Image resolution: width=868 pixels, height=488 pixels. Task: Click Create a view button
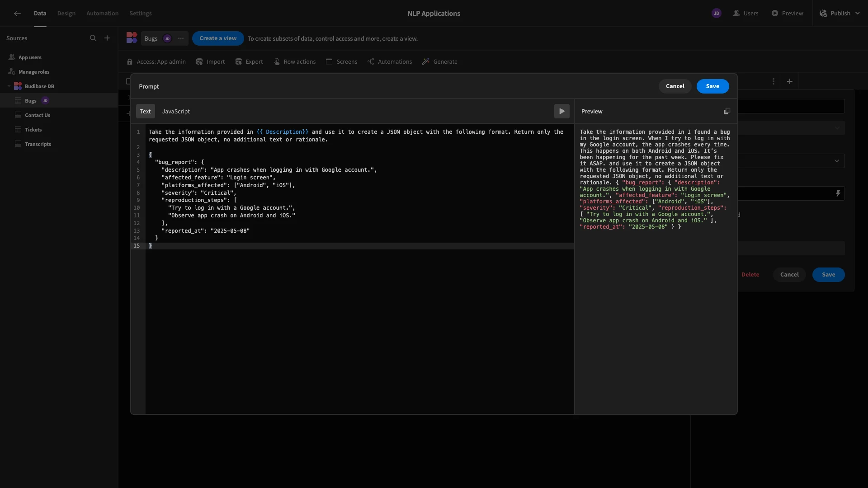218,38
